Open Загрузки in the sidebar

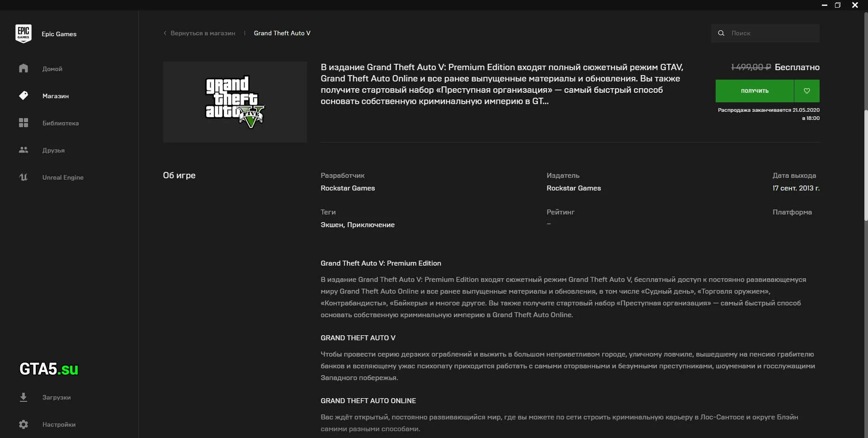(57, 397)
